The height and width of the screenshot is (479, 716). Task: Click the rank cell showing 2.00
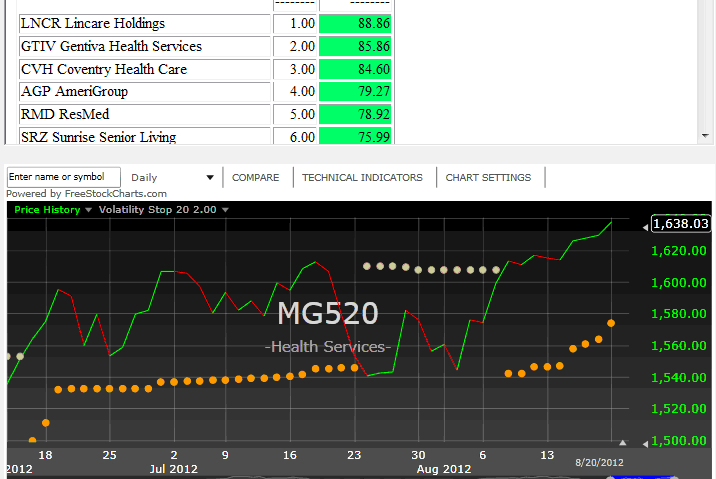(295, 46)
